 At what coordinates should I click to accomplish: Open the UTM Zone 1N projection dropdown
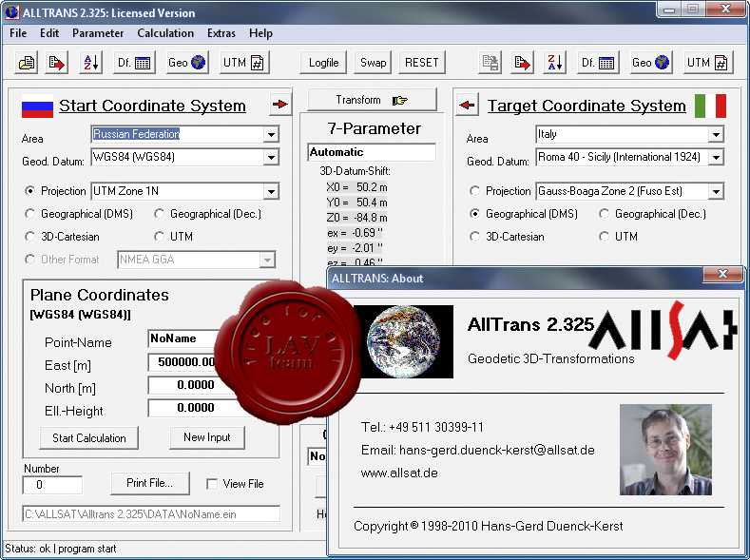point(271,191)
